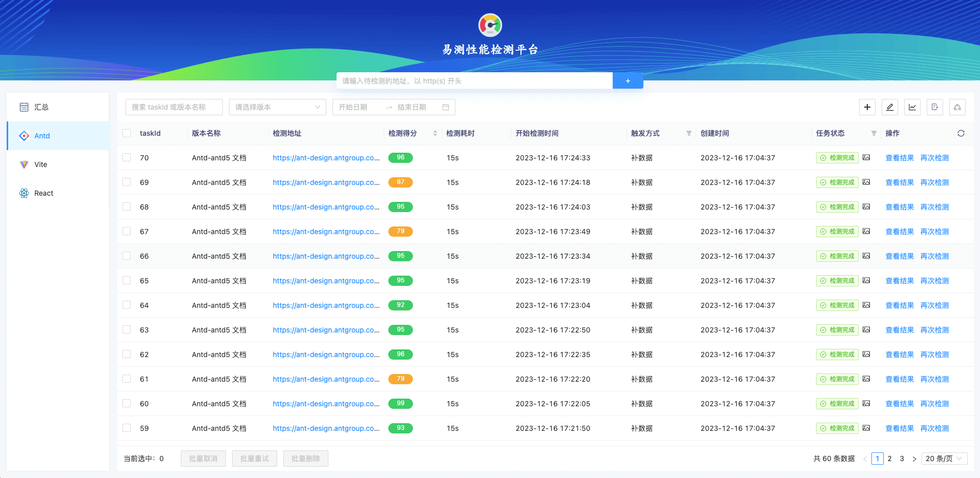Select the Antd sidebar menu item
Viewport: 980px width, 478px height.
click(58, 136)
